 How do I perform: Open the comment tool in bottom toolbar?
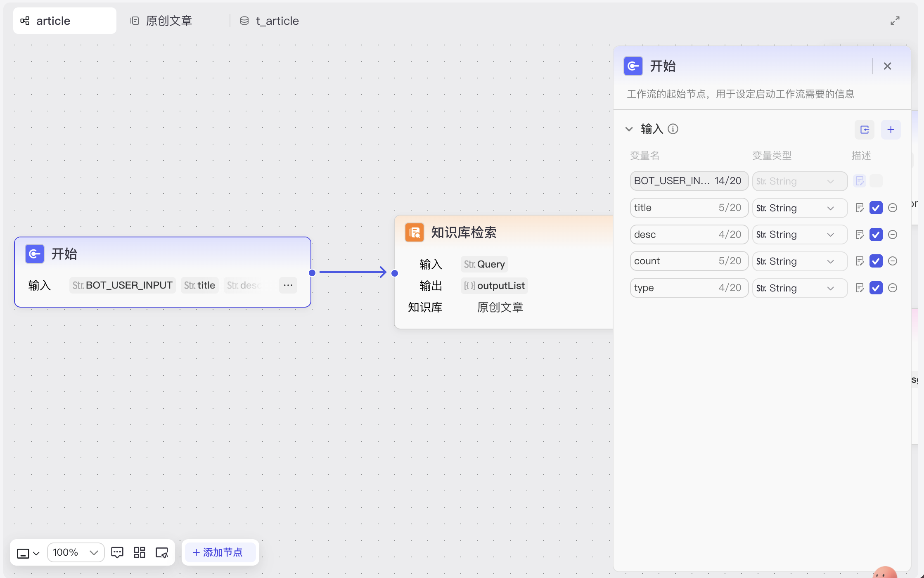click(117, 552)
